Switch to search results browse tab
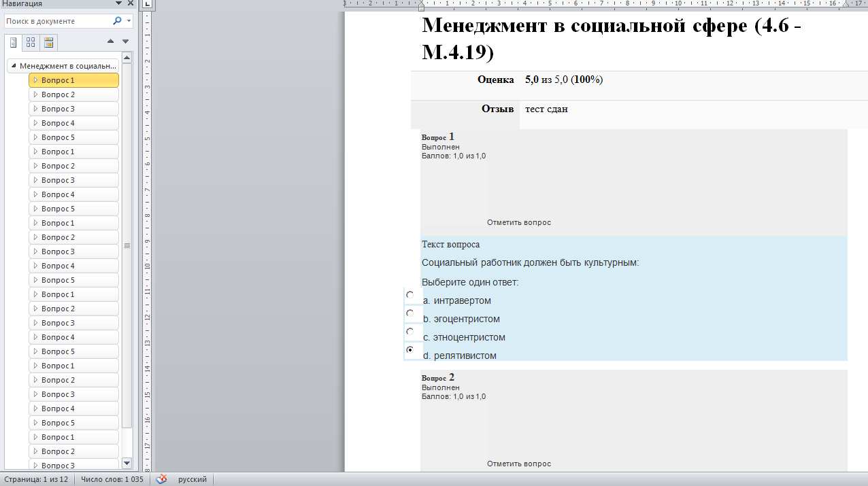The image size is (868, 486). (x=48, y=43)
